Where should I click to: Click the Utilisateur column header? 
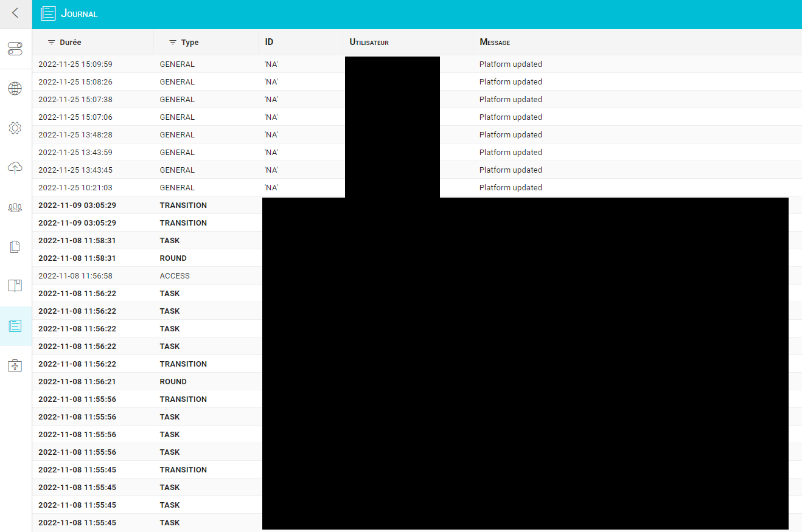[x=369, y=43]
